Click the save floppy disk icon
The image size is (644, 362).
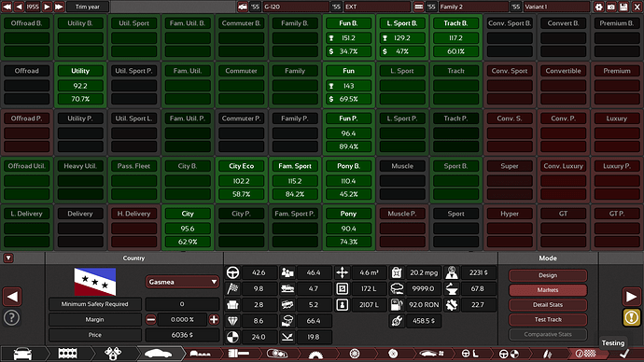coord(623,7)
